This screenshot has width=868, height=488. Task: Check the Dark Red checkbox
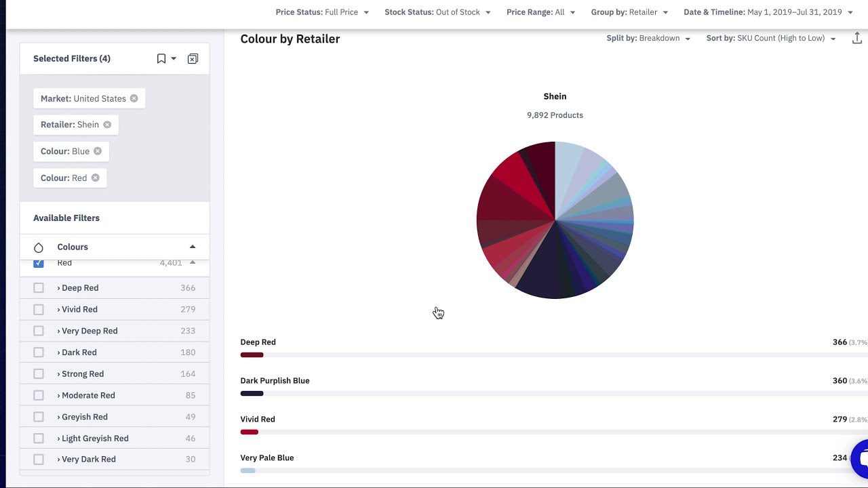pyautogui.click(x=39, y=352)
